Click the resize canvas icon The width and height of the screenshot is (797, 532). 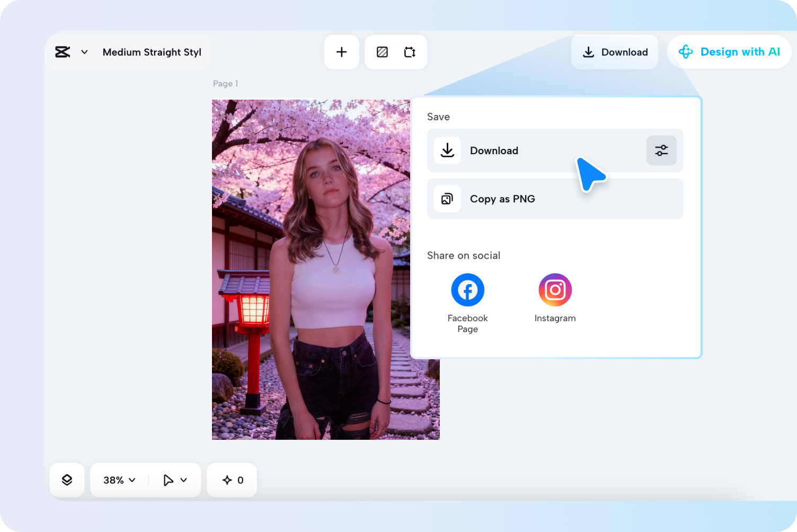(410, 52)
